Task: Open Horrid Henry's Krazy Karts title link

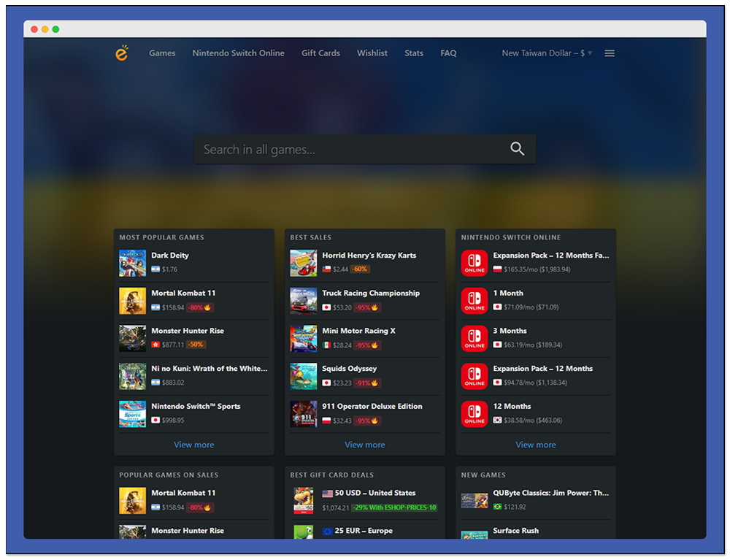Action: click(369, 256)
